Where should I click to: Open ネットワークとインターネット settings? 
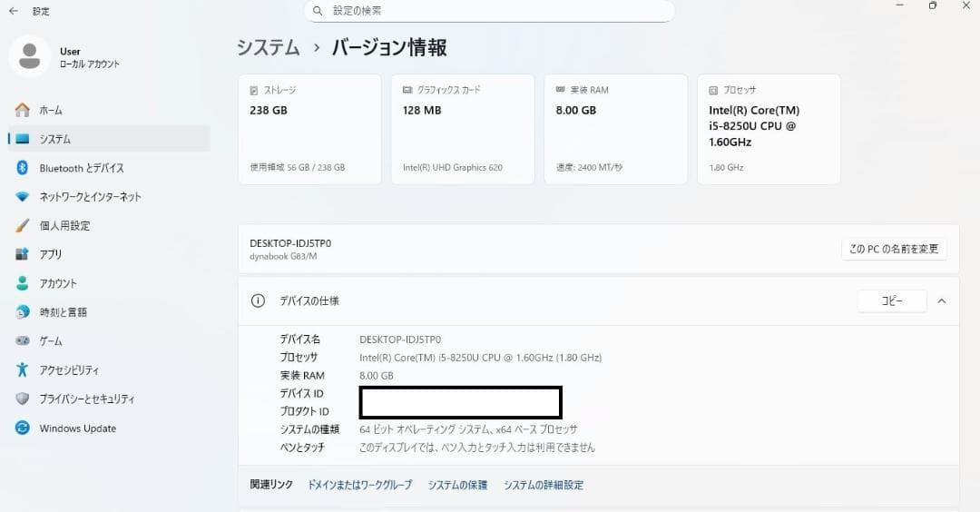(109, 196)
